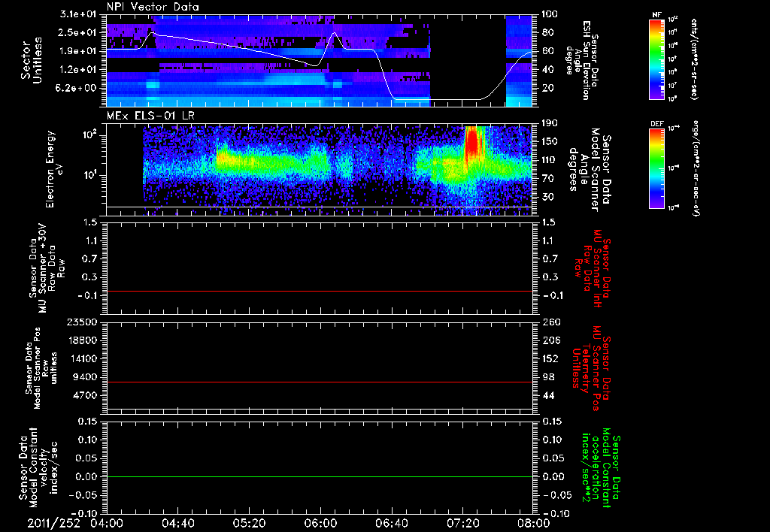
Task: Click the 08:00 time axis label
Action: pyautogui.click(x=534, y=523)
